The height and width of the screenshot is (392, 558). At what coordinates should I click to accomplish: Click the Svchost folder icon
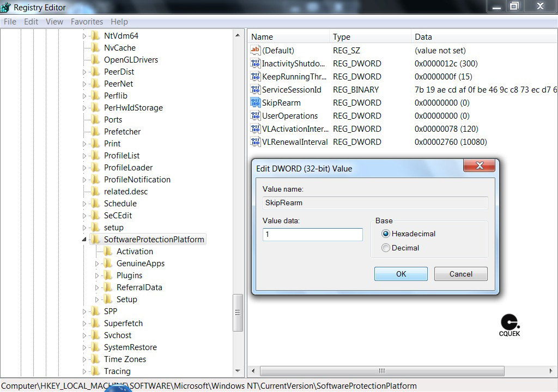pos(95,335)
